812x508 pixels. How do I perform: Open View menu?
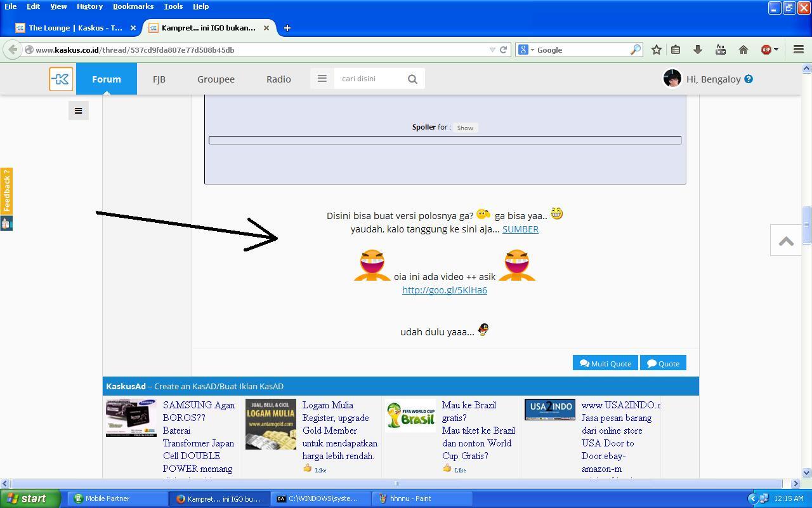coord(58,6)
